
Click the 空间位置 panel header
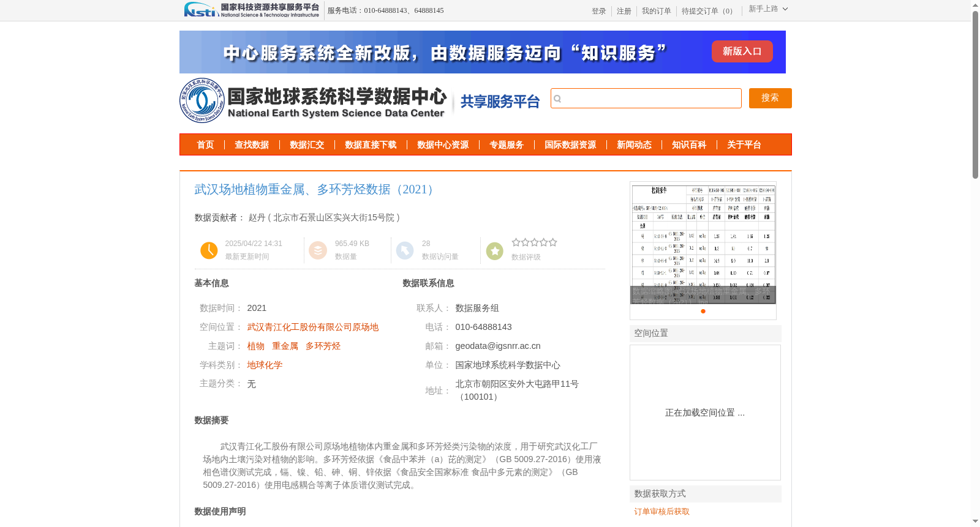point(706,334)
